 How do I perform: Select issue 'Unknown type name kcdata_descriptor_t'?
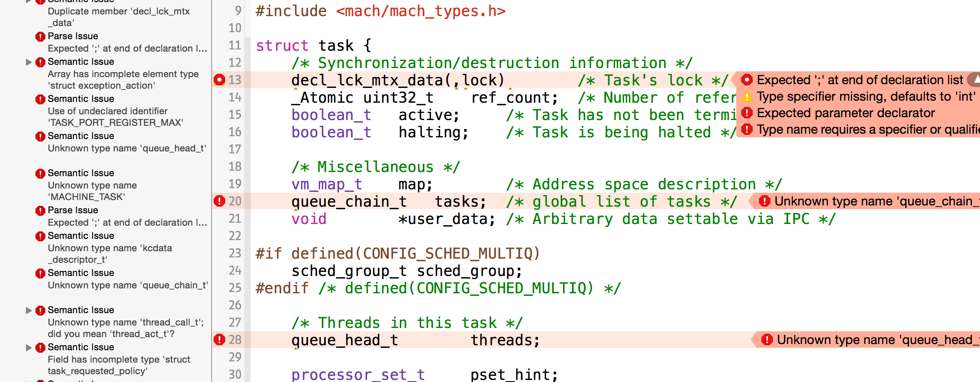point(110,254)
